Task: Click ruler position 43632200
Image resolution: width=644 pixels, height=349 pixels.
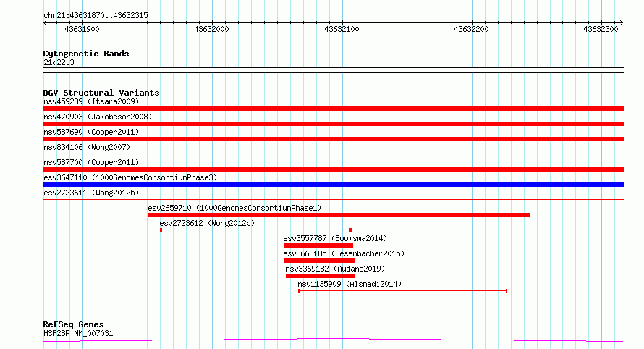Action: pos(471,29)
